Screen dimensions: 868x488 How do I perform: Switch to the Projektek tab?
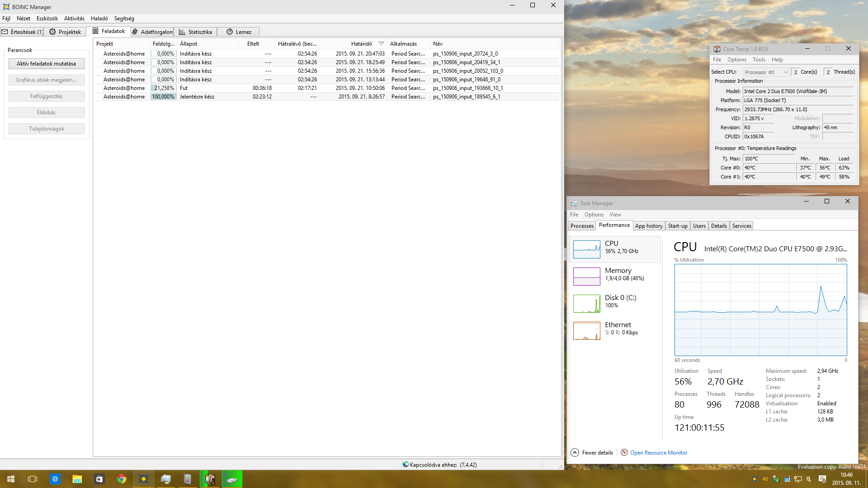click(65, 32)
